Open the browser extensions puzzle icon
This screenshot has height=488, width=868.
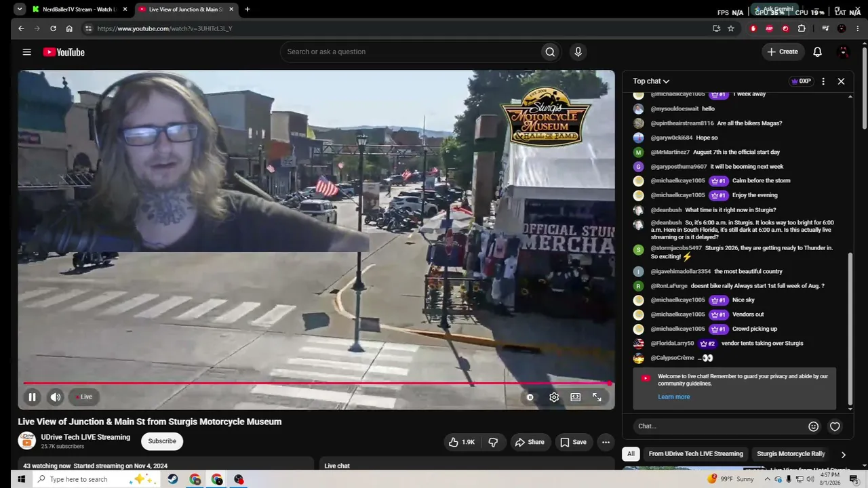(x=802, y=28)
